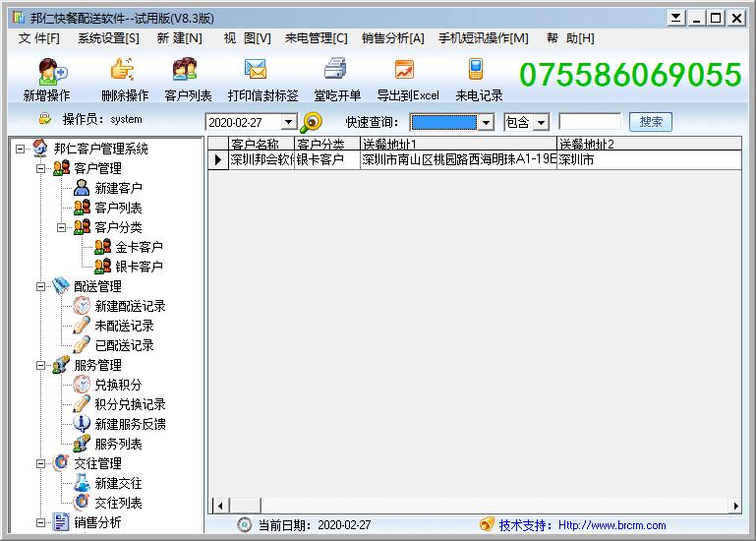Open 交往列表 in the tree
Screen dimensions: 756x541
(118, 503)
